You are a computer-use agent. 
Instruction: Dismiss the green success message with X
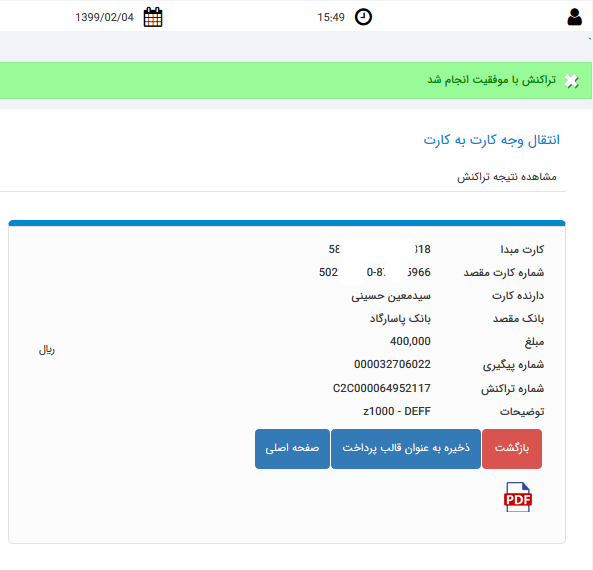coord(571,81)
